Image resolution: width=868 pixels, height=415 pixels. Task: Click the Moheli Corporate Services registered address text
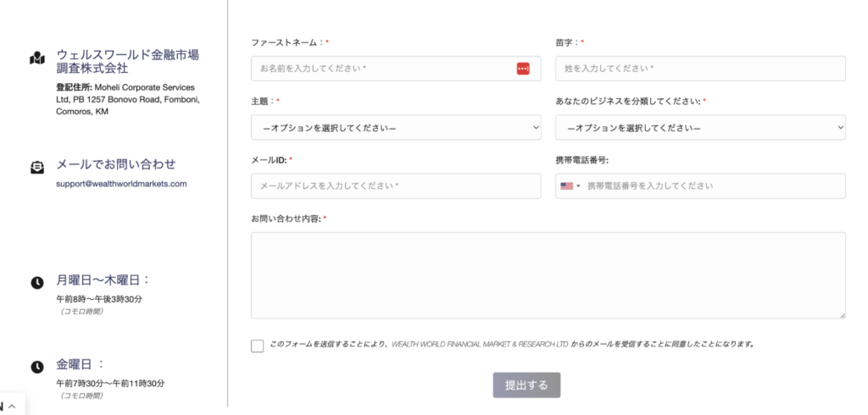128,100
